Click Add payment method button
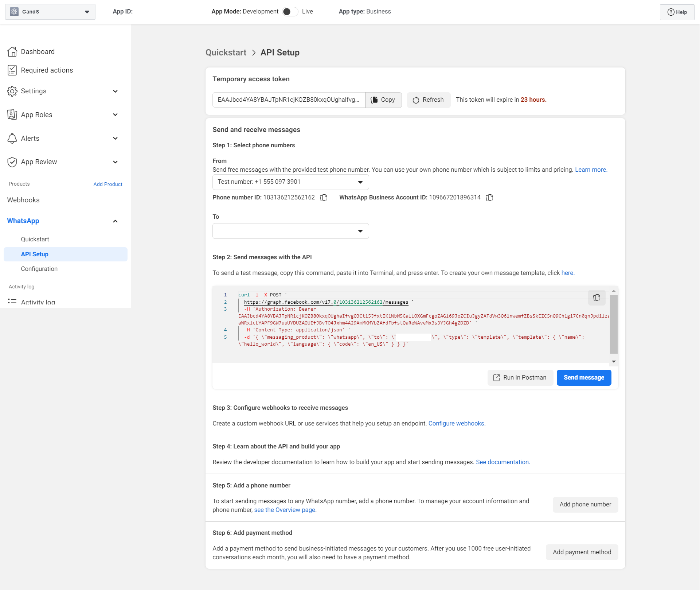Image resolution: width=700 pixels, height=591 pixels. 582,552
